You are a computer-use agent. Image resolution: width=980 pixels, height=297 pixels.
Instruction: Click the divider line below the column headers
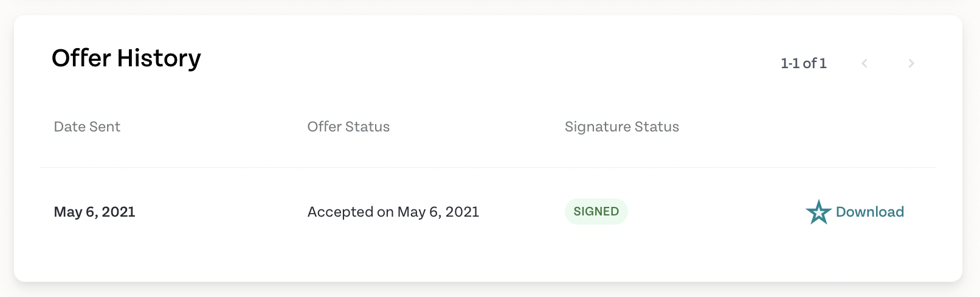point(488,167)
